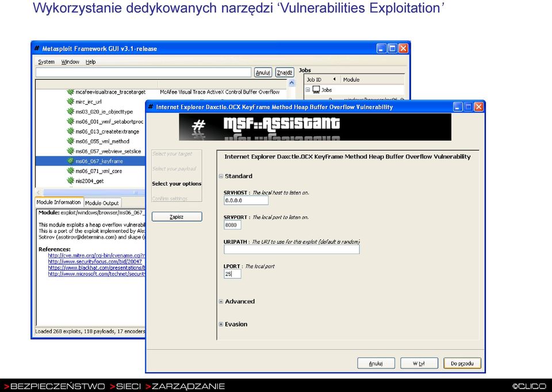Switch to the Module Output tab
The height and width of the screenshot is (392, 552).
(102, 203)
